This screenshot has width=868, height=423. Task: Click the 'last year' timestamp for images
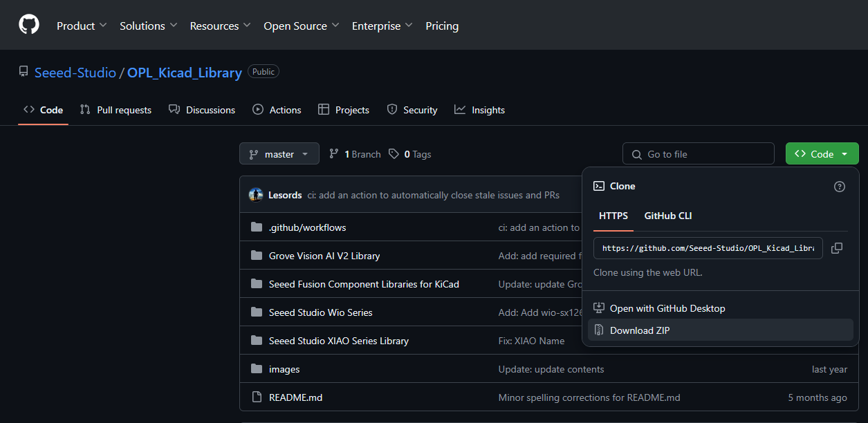coord(829,369)
